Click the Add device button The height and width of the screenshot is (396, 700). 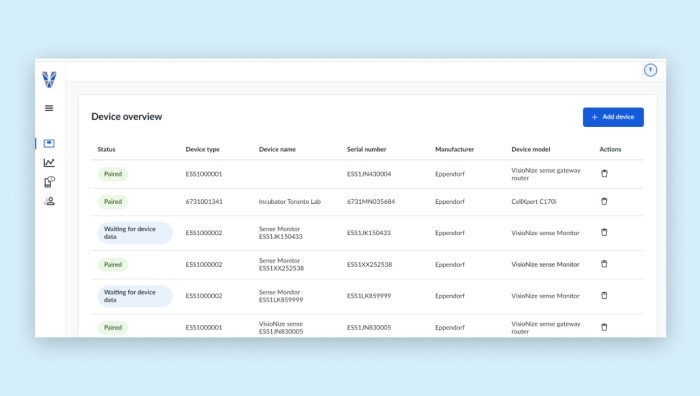[613, 117]
